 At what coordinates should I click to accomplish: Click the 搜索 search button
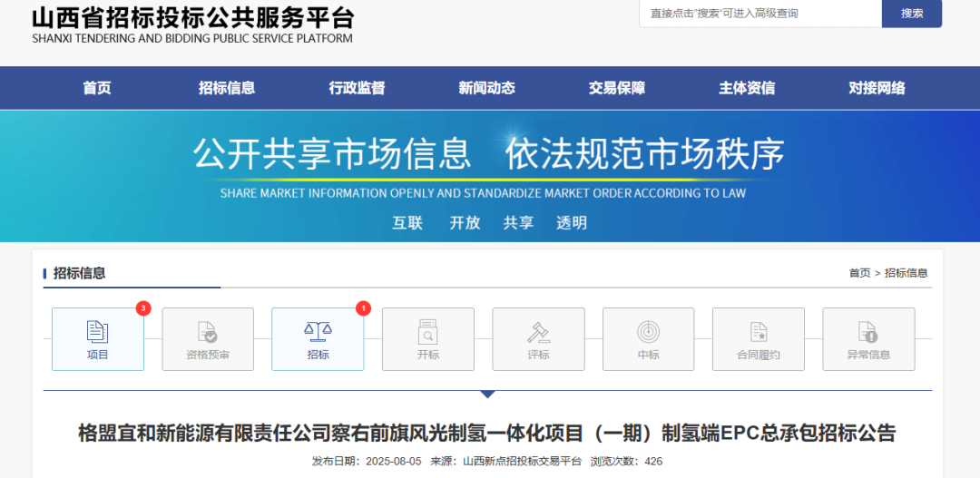(x=912, y=13)
